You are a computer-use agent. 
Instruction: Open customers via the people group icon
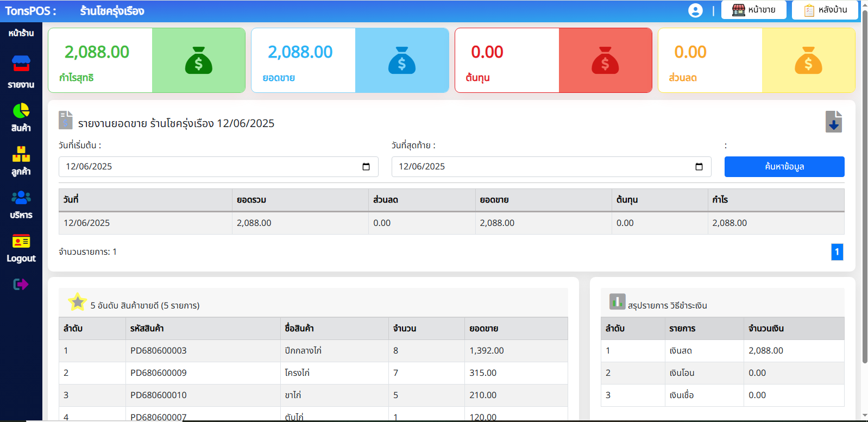pyautogui.click(x=21, y=198)
